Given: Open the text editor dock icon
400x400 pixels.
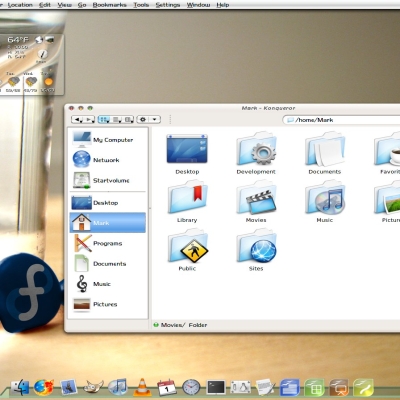Looking at the screenshot, I should pos(265,388).
